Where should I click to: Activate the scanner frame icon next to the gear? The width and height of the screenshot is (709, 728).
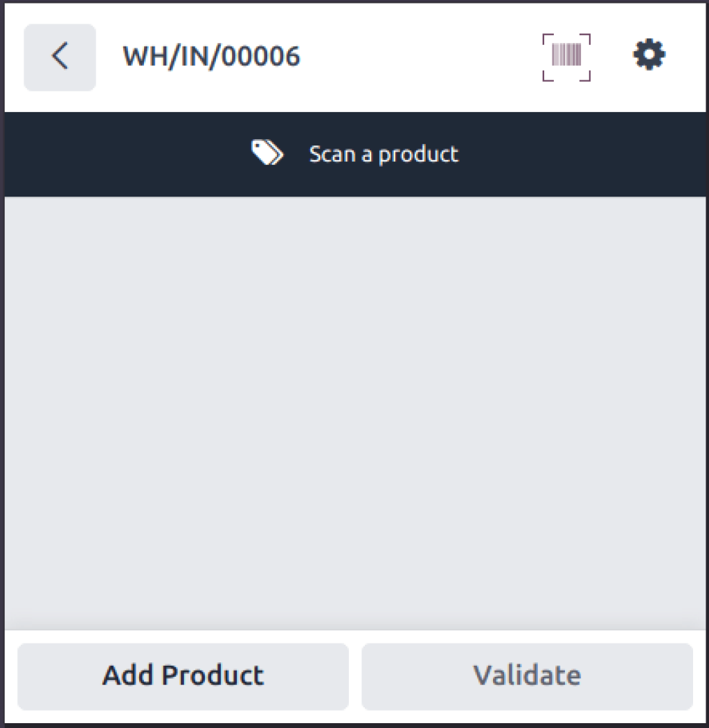pyautogui.click(x=566, y=57)
